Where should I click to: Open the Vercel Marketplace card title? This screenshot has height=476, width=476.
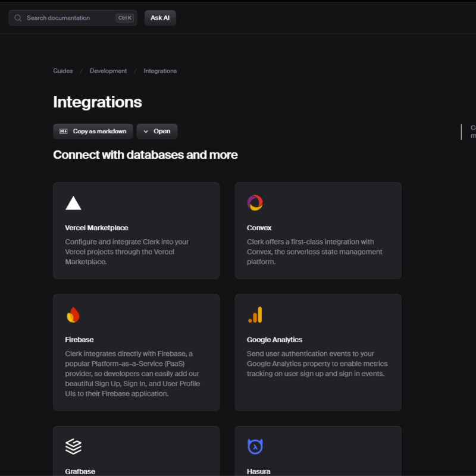pyautogui.click(x=96, y=228)
